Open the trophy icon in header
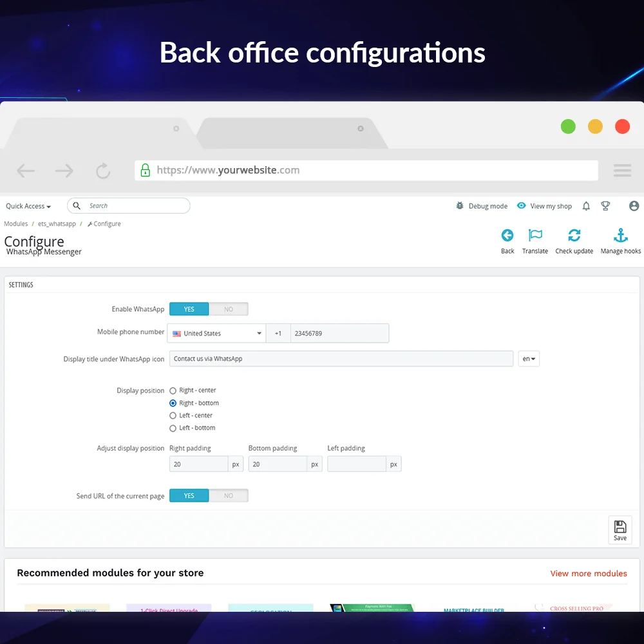644x644 pixels. [x=605, y=206]
